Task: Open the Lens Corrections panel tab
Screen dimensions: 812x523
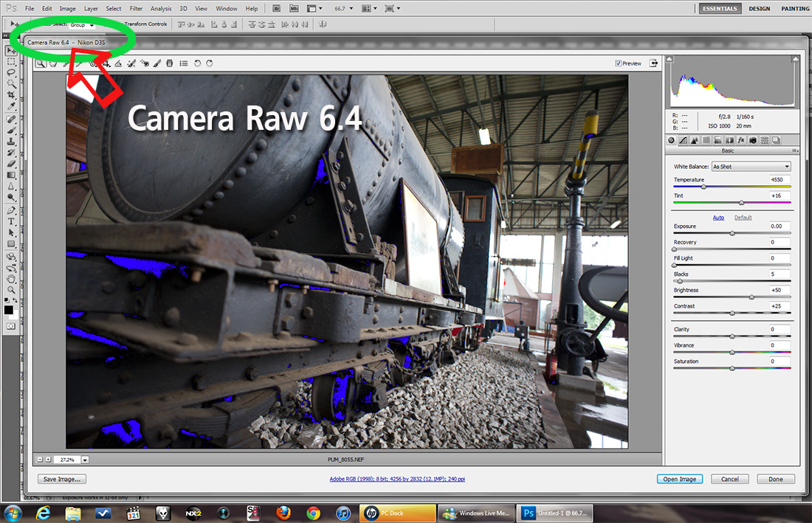Action: click(729, 140)
